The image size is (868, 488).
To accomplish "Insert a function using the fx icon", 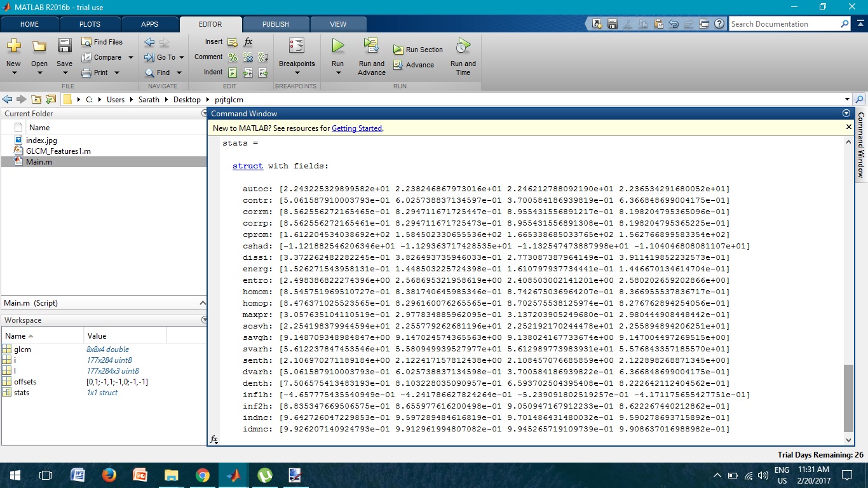I will [x=248, y=42].
